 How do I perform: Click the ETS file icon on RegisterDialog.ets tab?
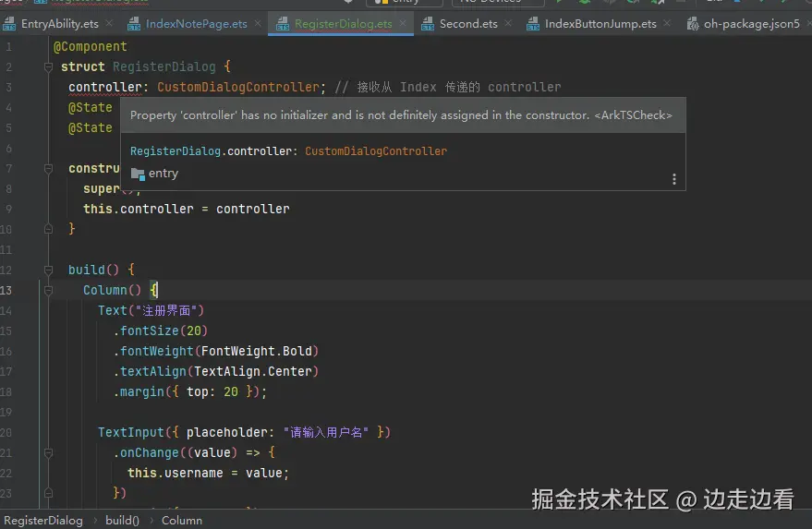(283, 24)
